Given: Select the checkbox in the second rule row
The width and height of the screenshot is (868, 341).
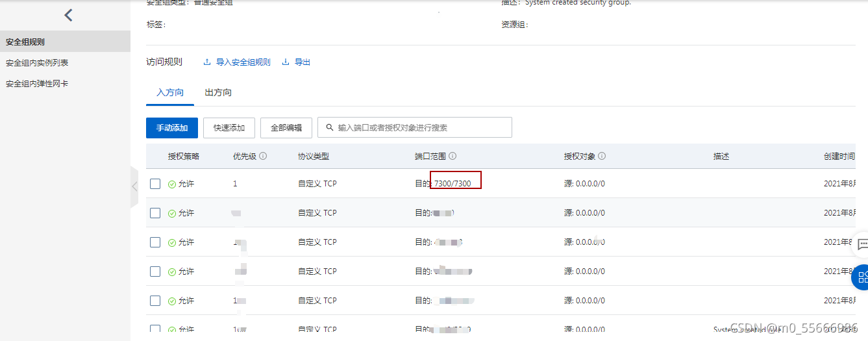Looking at the screenshot, I should coord(155,213).
